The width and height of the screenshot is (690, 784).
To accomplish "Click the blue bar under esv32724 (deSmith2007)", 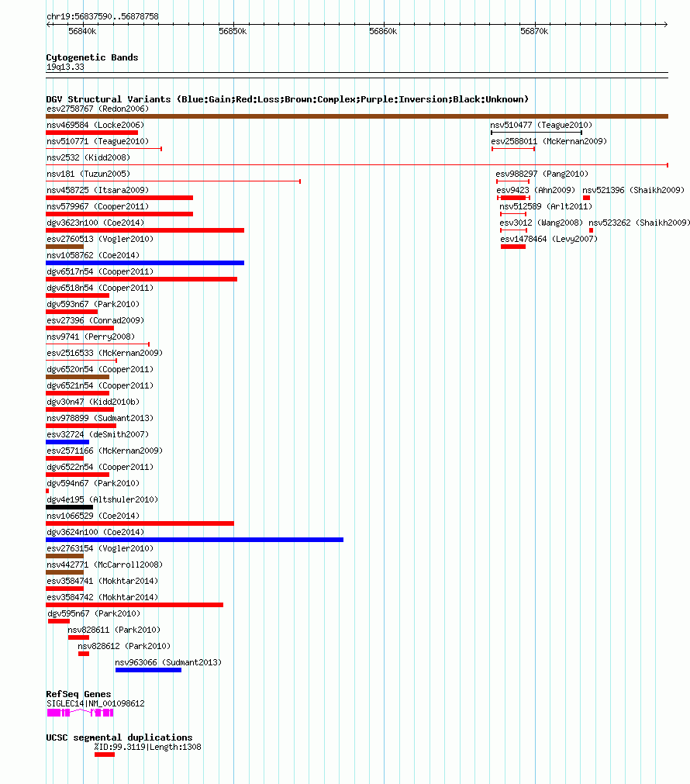I will pos(67,442).
